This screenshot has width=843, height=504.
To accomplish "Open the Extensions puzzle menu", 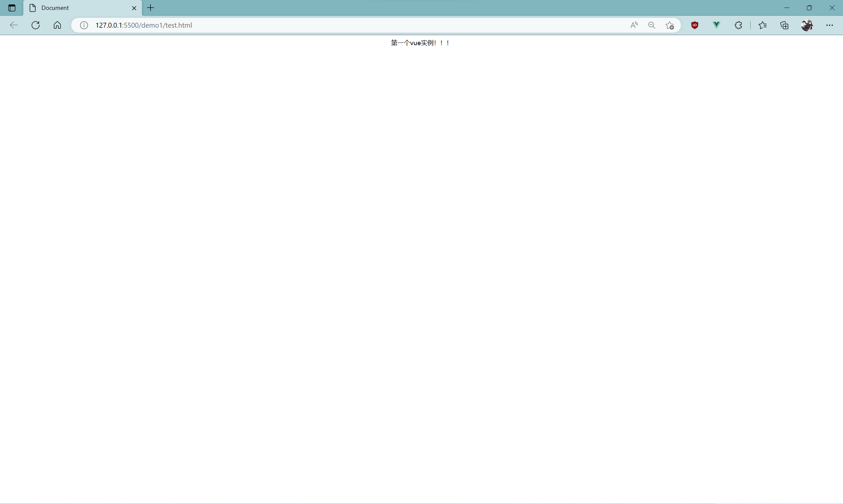I will coord(738,25).
